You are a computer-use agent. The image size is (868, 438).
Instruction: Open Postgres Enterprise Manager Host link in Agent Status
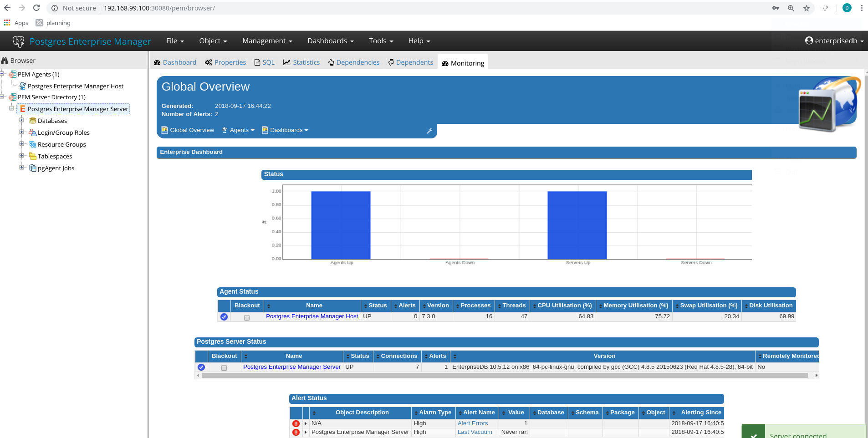(312, 316)
